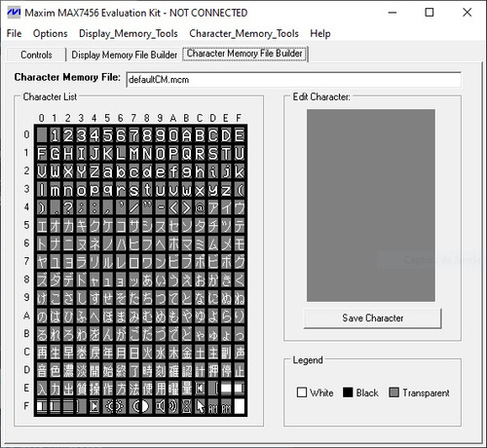Pick the uppercase A character
487x448 pixels.
point(187,135)
